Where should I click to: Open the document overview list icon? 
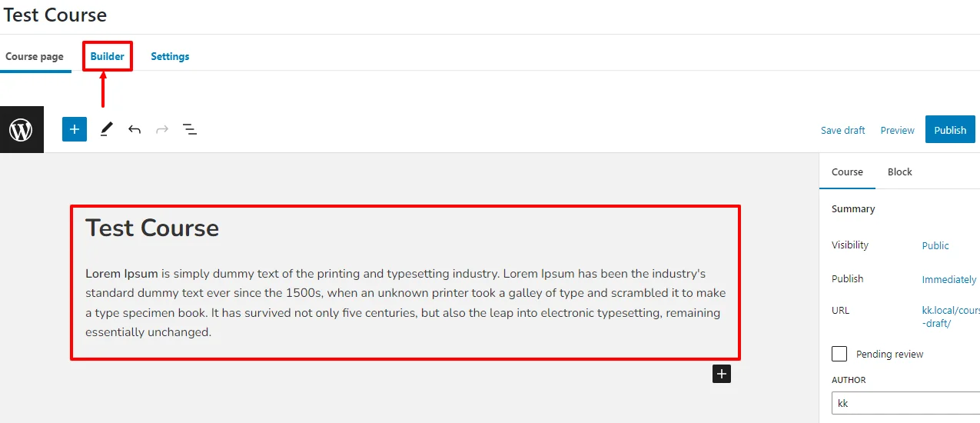(x=190, y=129)
